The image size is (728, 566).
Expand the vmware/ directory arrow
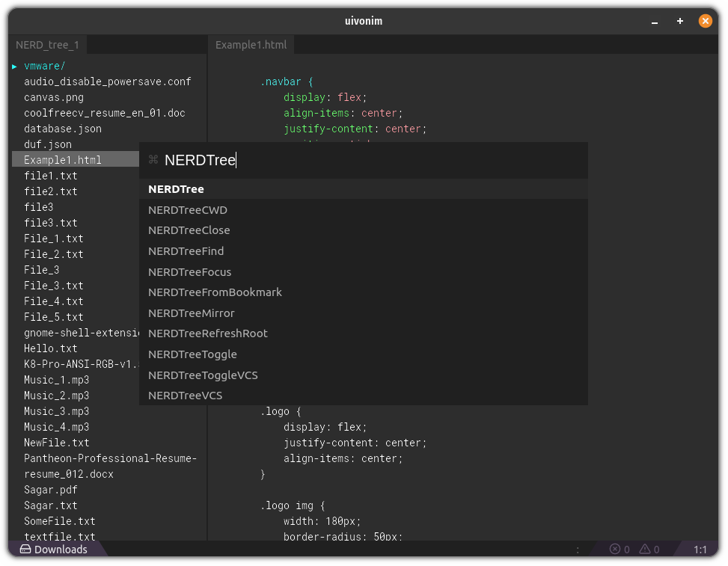click(14, 66)
